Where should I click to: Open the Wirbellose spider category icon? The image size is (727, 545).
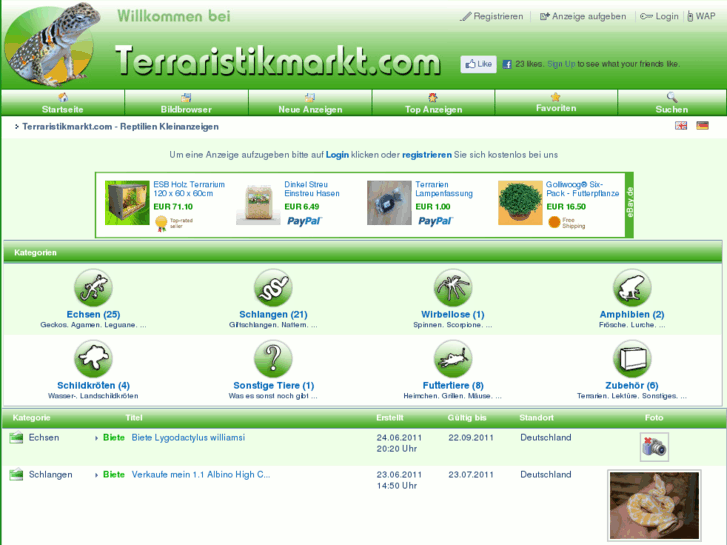[453, 288]
